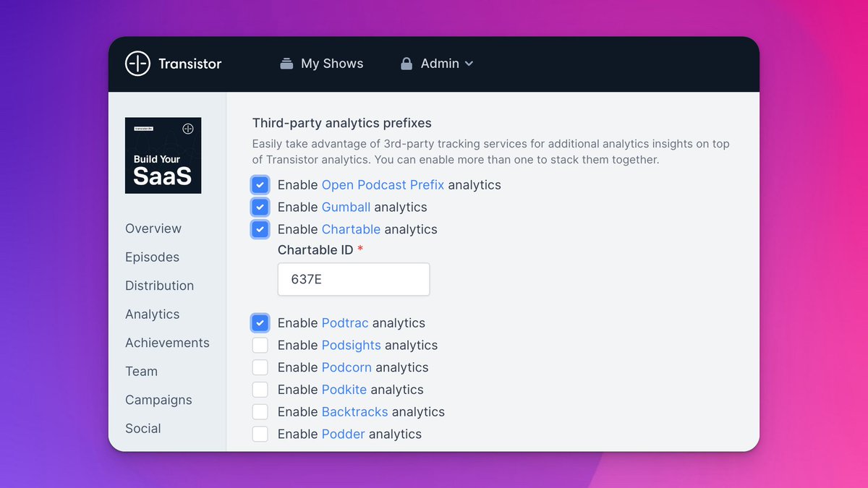Open Episodes from the sidebar

point(152,257)
